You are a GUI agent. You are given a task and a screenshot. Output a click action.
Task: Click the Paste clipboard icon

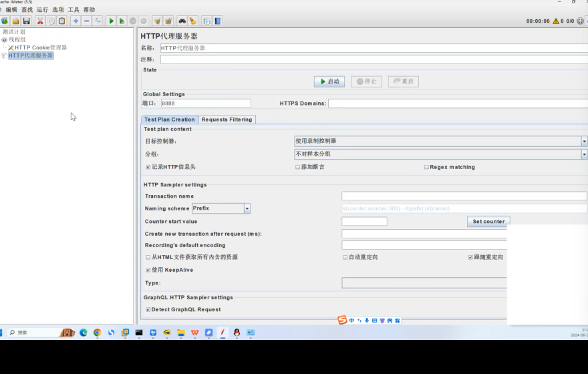coord(62,21)
